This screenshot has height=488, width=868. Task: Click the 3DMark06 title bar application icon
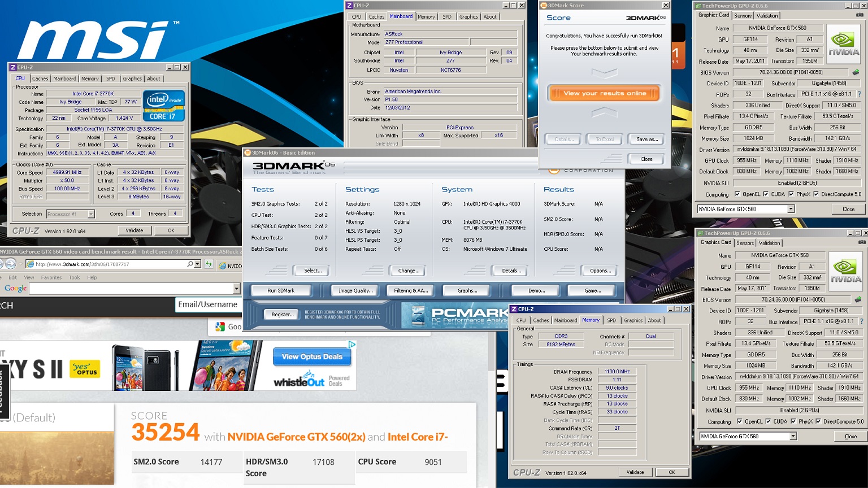(247, 152)
